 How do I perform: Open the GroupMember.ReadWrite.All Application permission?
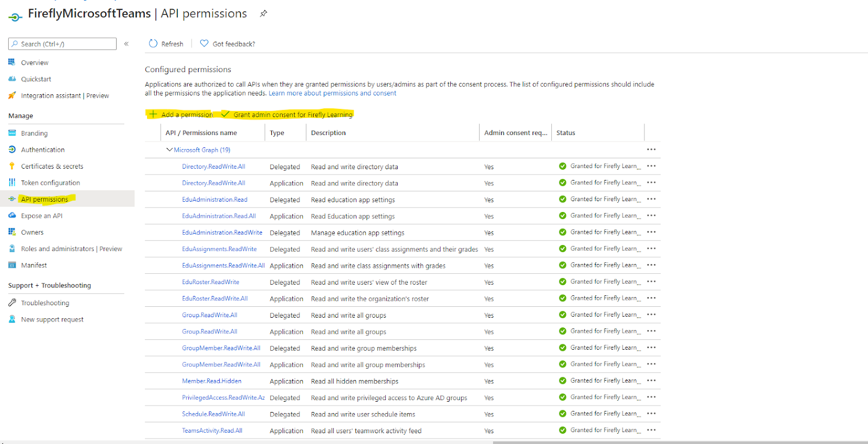[221, 365]
